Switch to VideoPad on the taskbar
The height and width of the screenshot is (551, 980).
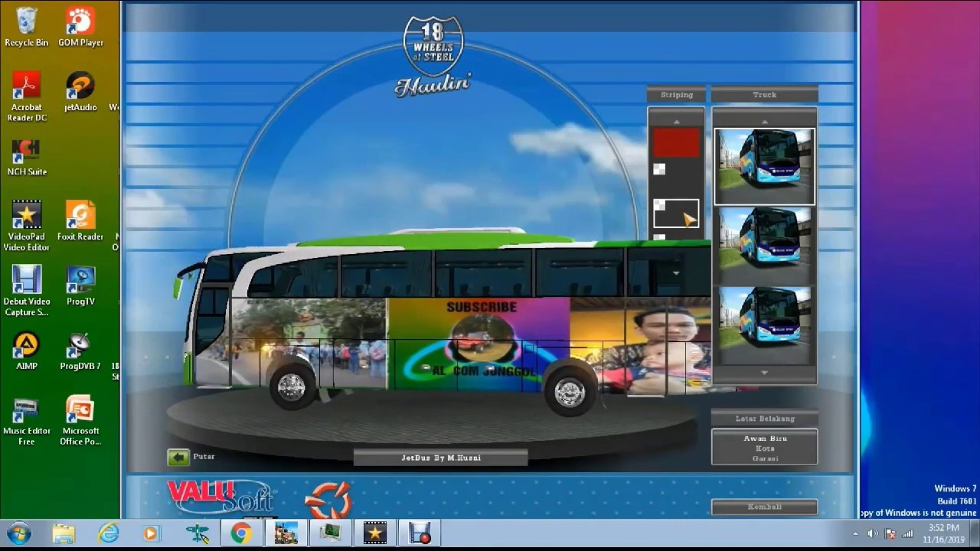375,533
